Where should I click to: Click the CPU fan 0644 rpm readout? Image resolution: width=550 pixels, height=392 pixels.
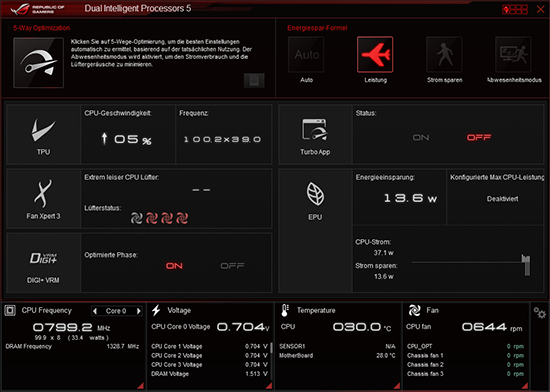coord(492,327)
